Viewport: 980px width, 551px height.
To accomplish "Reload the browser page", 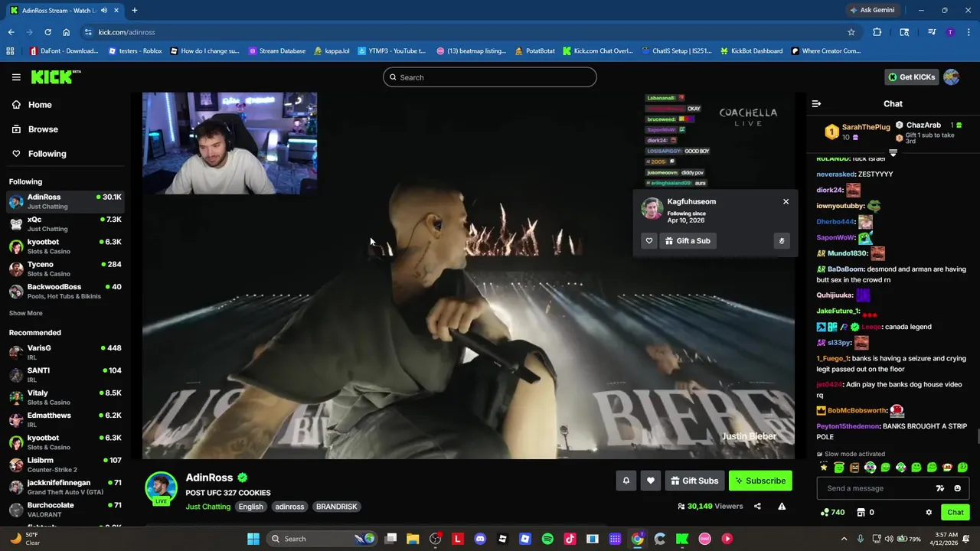I will 47,32.
